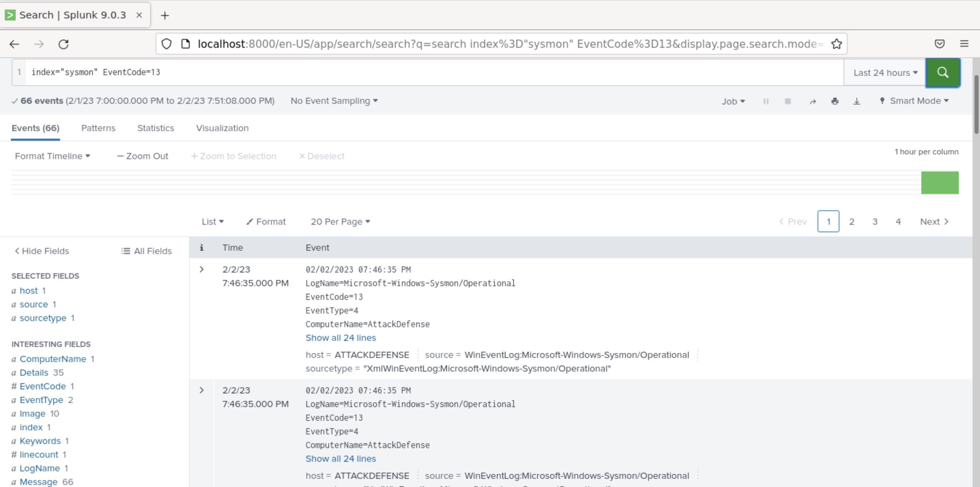Pause the search job icon
This screenshot has height=487, width=980.
pyautogui.click(x=766, y=101)
